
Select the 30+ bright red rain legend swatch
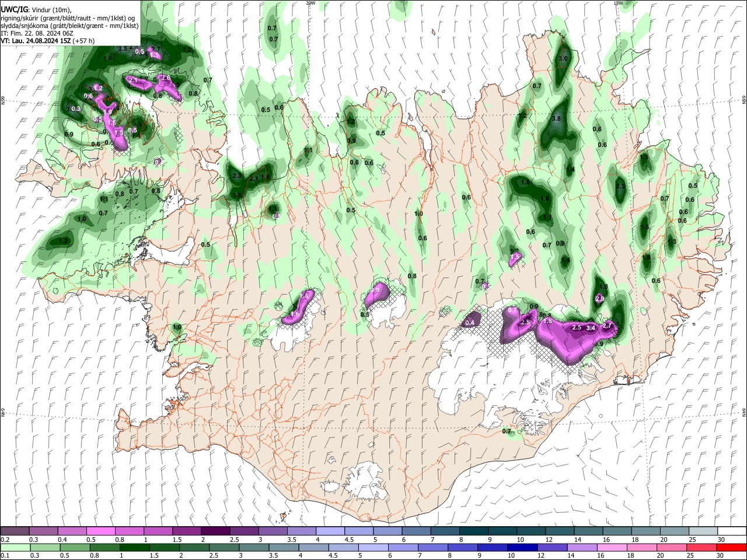click(x=732, y=547)
